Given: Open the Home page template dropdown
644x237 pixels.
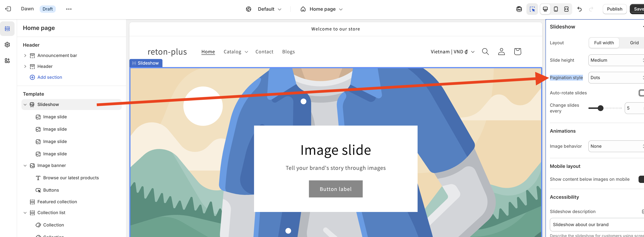Looking at the screenshot, I should [x=322, y=9].
